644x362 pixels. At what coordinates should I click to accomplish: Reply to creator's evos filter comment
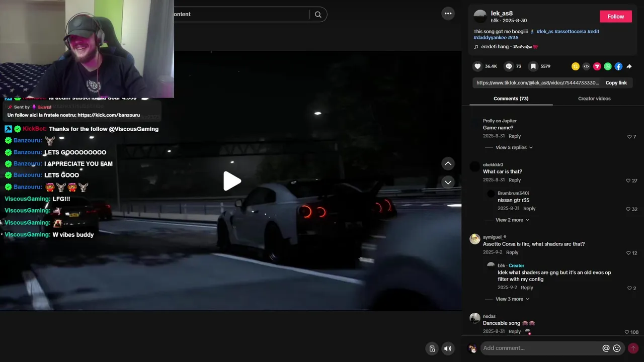pyautogui.click(x=527, y=288)
